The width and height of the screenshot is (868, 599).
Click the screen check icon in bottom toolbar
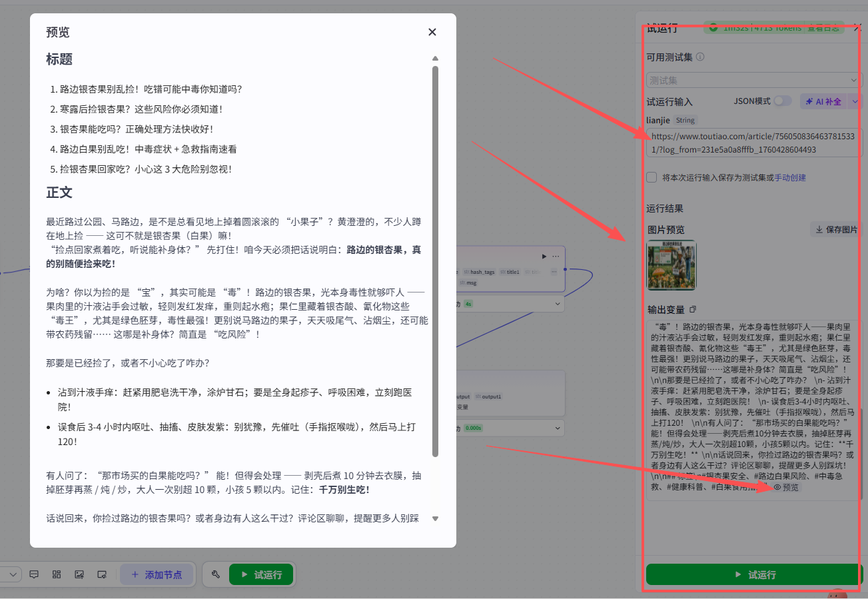pos(102,574)
